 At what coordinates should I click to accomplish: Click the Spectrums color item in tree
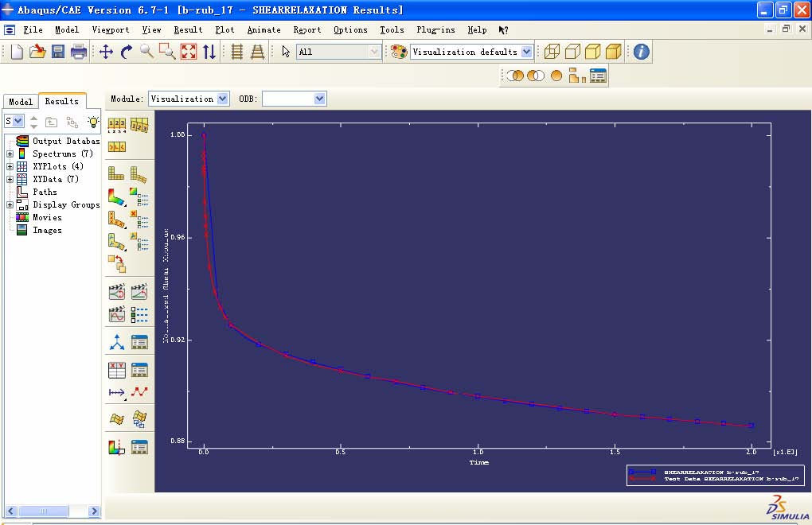pos(54,154)
